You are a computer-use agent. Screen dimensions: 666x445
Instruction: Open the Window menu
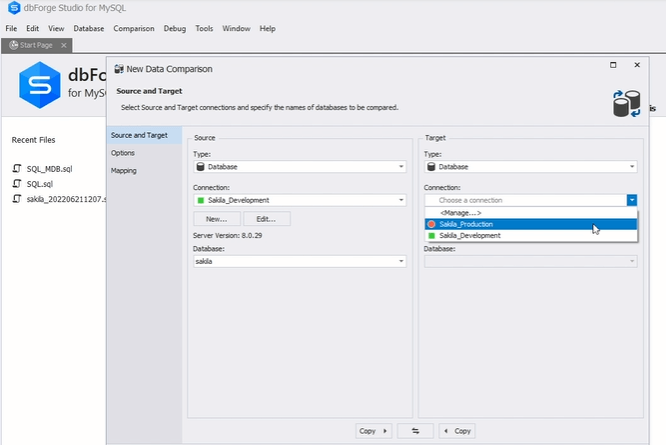[x=236, y=28]
